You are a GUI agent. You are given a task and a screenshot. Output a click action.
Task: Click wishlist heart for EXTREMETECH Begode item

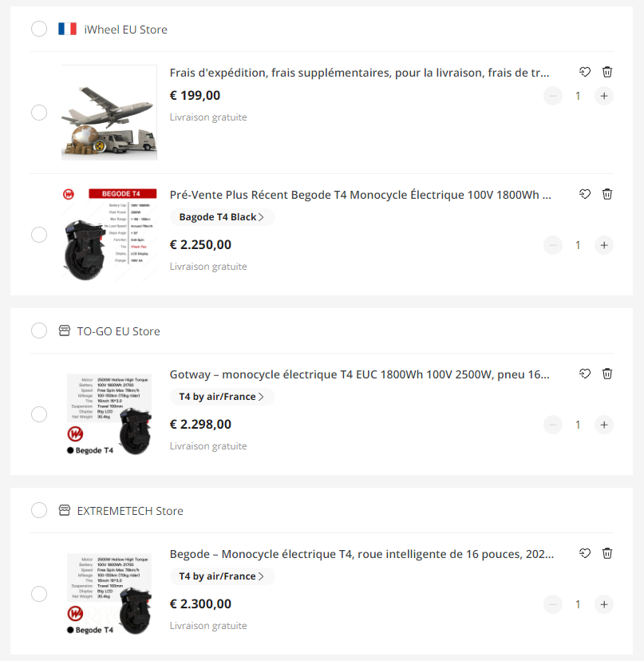point(585,553)
